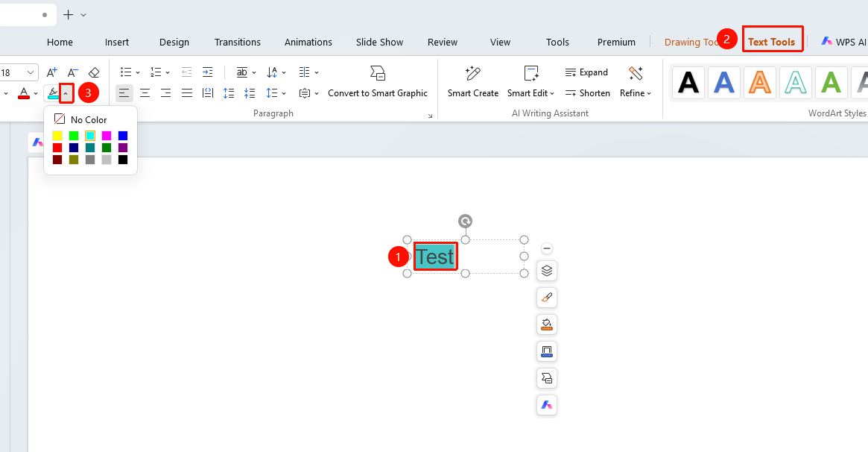
Task: Increase the paragraph indent level
Action: coord(208,72)
